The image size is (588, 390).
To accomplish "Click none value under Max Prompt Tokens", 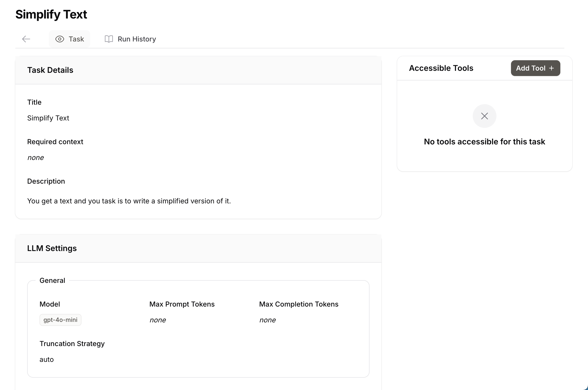I will pyautogui.click(x=158, y=320).
